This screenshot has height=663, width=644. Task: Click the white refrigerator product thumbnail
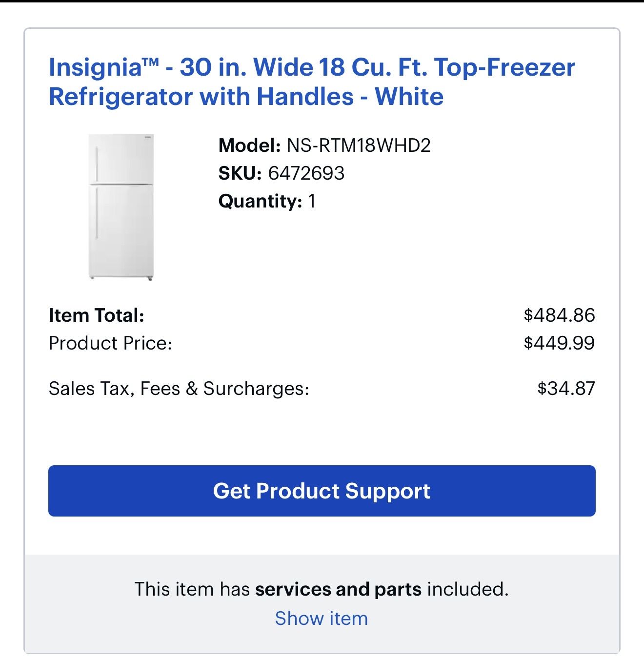121,207
